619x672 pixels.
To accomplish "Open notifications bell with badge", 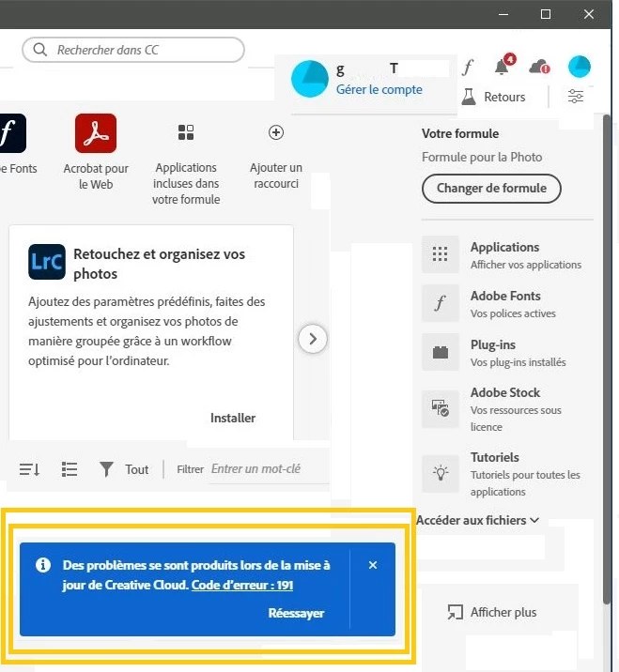I will pos(503,66).
